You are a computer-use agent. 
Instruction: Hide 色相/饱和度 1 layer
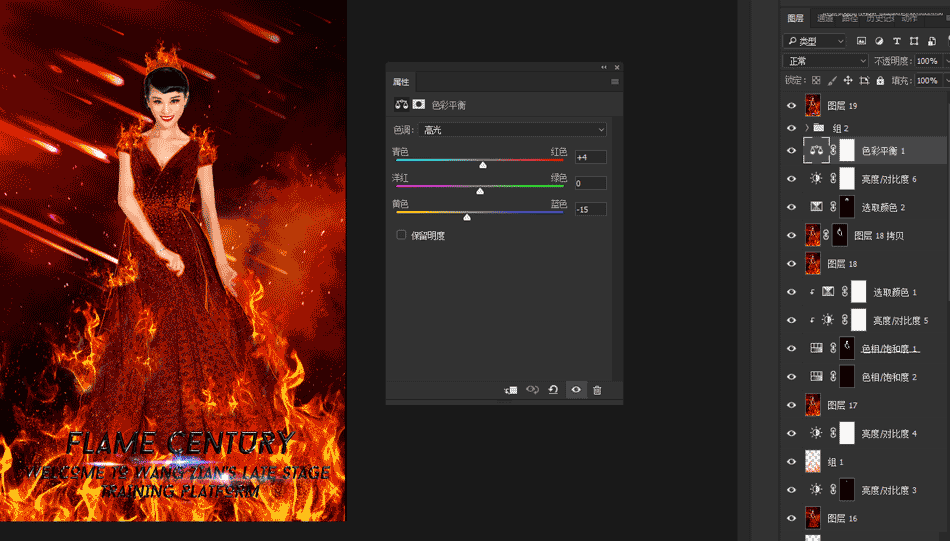[x=791, y=348]
